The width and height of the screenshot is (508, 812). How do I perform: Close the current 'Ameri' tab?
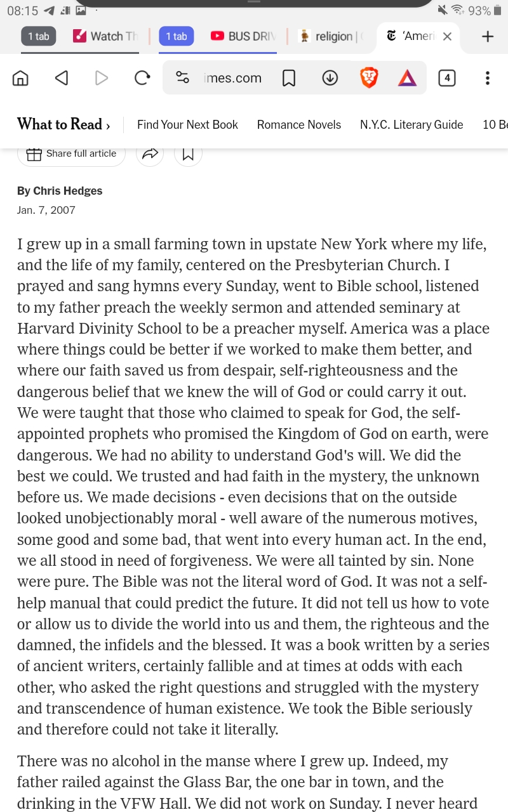(x=447, y=36)
